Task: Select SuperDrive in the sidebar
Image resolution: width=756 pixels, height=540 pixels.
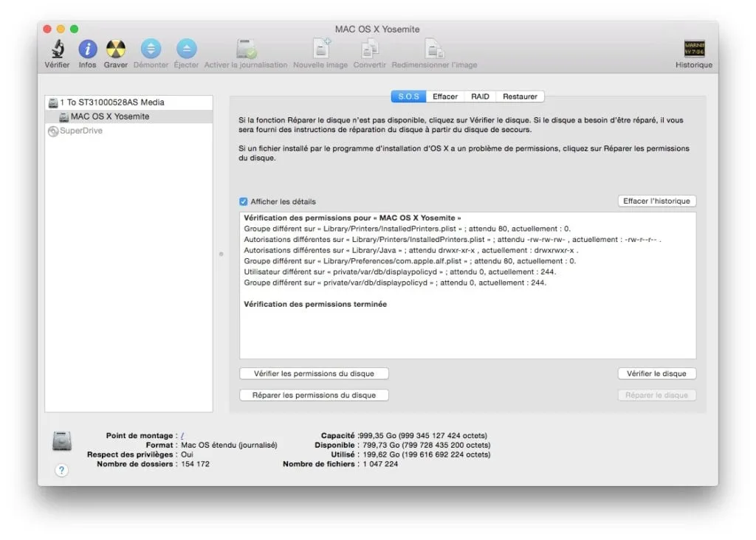Action: [x=128, y=131]
